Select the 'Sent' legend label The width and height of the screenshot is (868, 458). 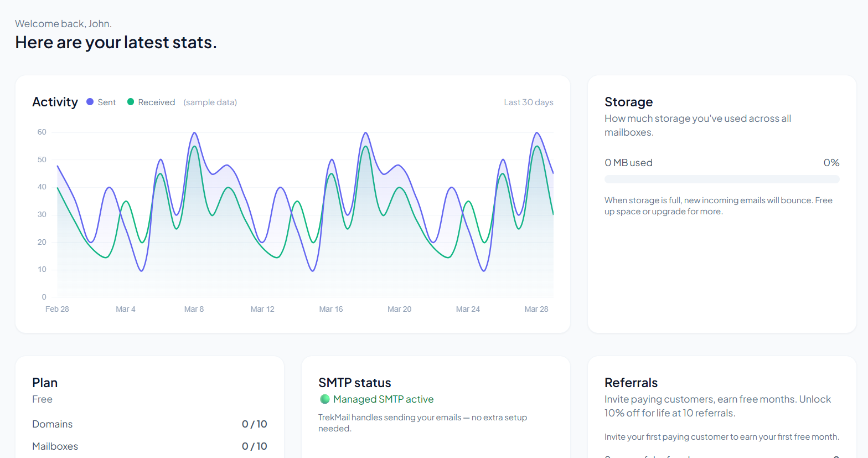pyautogui.click(x=107, y=102)
